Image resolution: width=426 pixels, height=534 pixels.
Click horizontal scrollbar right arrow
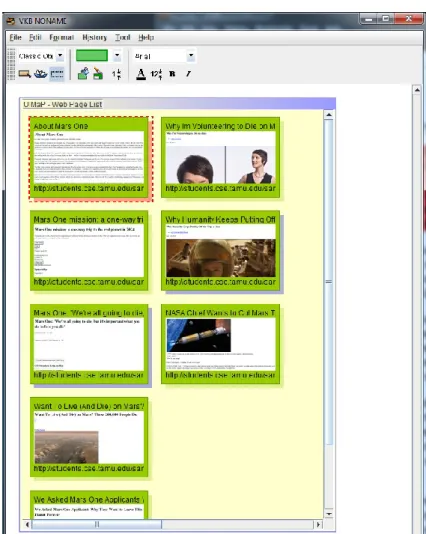(x=318, y=524)
